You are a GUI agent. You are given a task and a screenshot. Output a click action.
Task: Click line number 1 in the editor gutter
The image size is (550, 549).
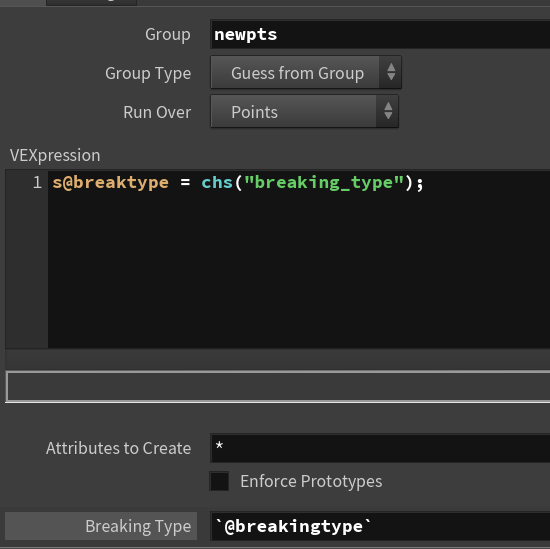(x=37, y=183)
